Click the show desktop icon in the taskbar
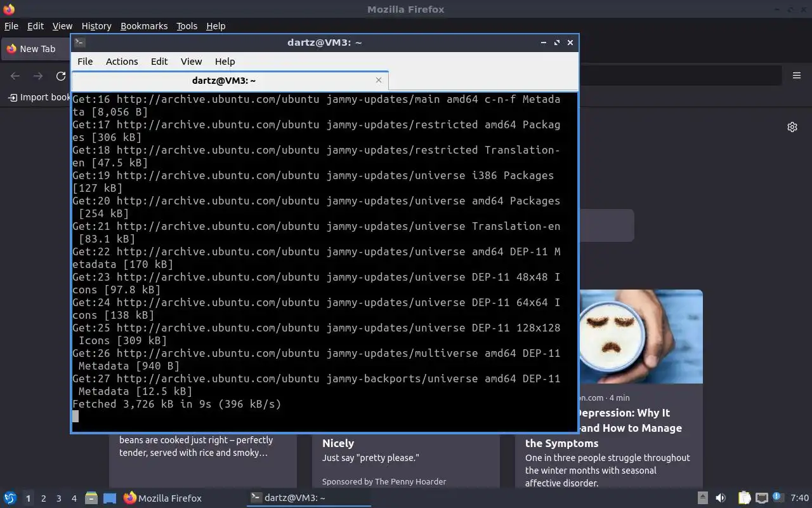Viewport: 812px width, 508px height. tap(110, 498)
